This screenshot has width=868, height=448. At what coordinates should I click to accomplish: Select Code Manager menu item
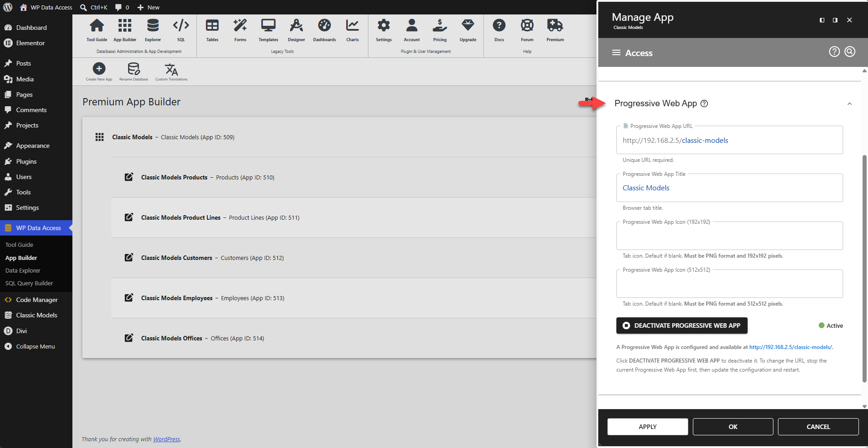coord(36,300)
